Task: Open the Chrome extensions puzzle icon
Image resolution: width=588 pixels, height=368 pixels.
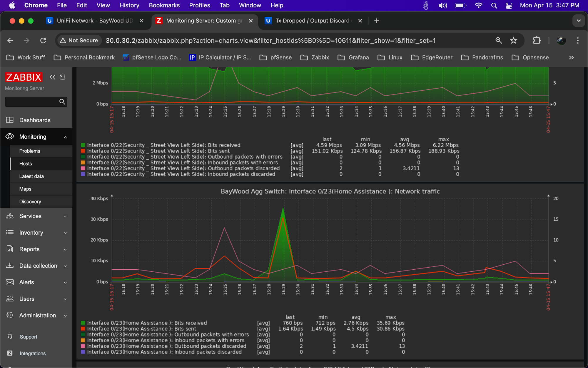Action: pyautogui.click(x=537, y=41)
